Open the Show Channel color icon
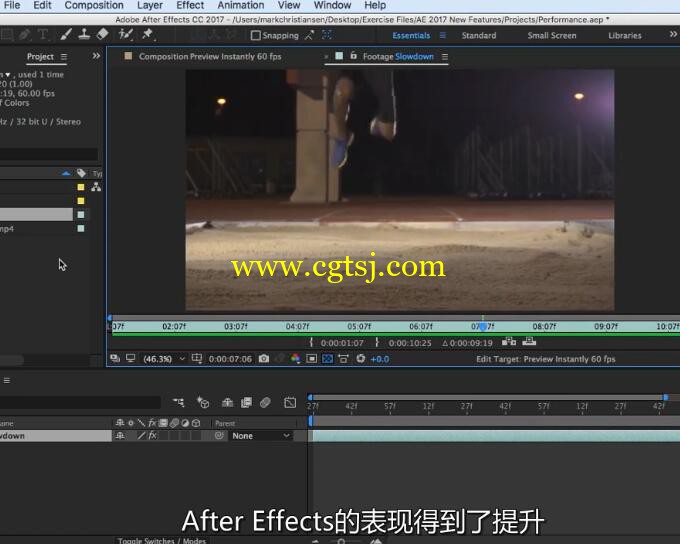The width and height of the screenshot is (680, 544). point(296,359)
